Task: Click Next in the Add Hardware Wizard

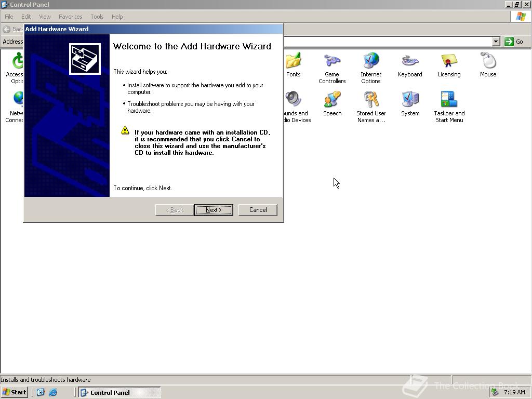Action: point(214,210)
